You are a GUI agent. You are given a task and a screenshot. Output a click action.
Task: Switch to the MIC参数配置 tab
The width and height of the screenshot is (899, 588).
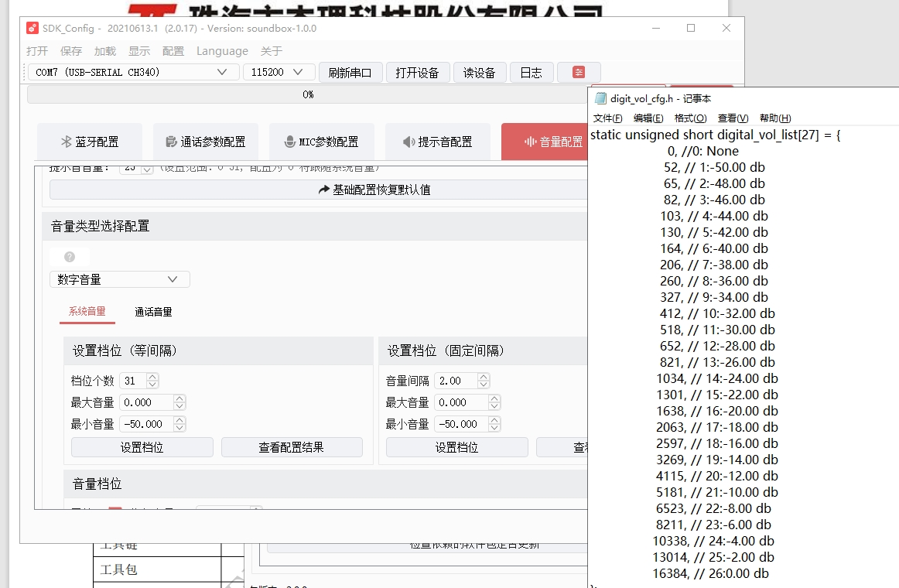click(322, 142)
